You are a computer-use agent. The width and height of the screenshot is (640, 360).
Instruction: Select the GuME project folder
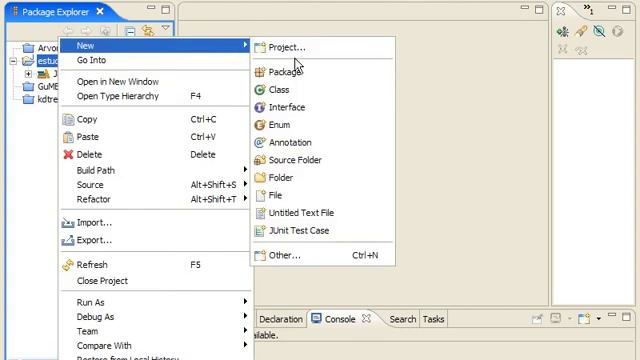pyautogui.click(x=40, y=87)
